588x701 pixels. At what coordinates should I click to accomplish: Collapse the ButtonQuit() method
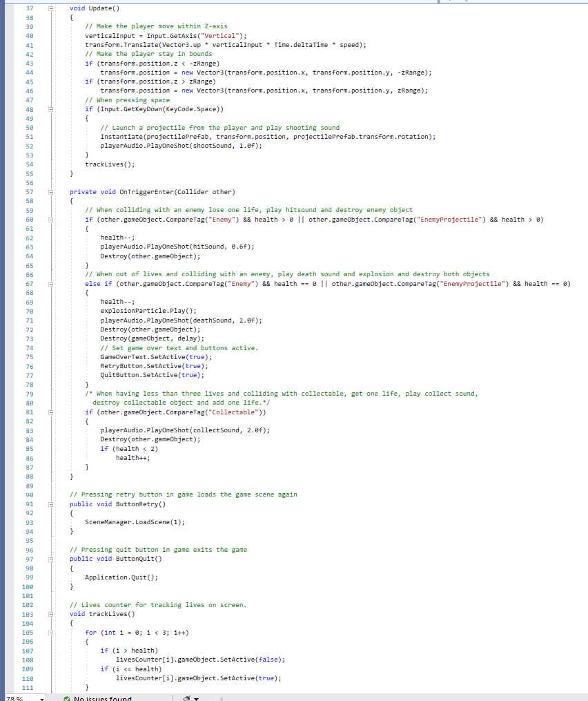point(51,559)
